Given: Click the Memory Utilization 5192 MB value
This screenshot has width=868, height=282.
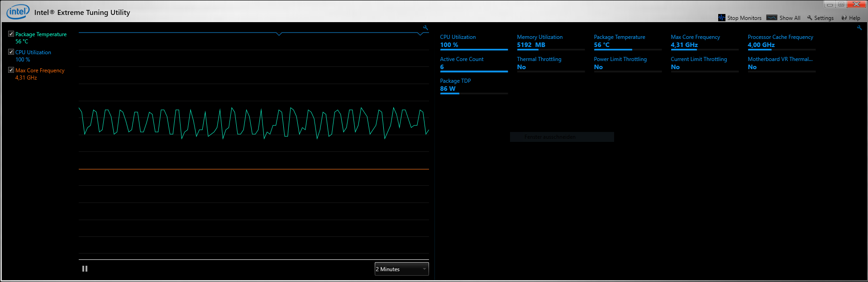Looking at the screenshot, I should (531, 45).
